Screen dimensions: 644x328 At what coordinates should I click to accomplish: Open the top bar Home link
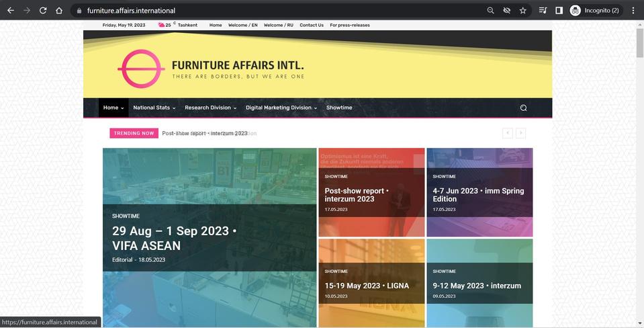coord(216,25)
